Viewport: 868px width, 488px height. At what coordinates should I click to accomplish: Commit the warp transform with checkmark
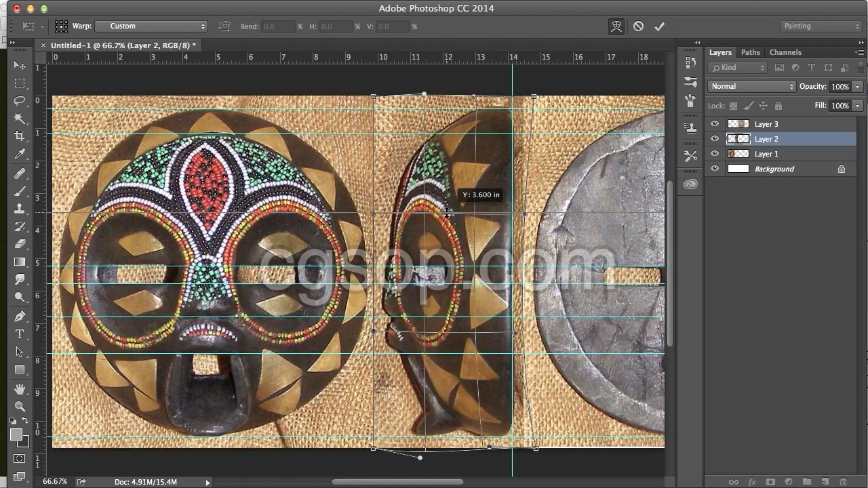659,26
